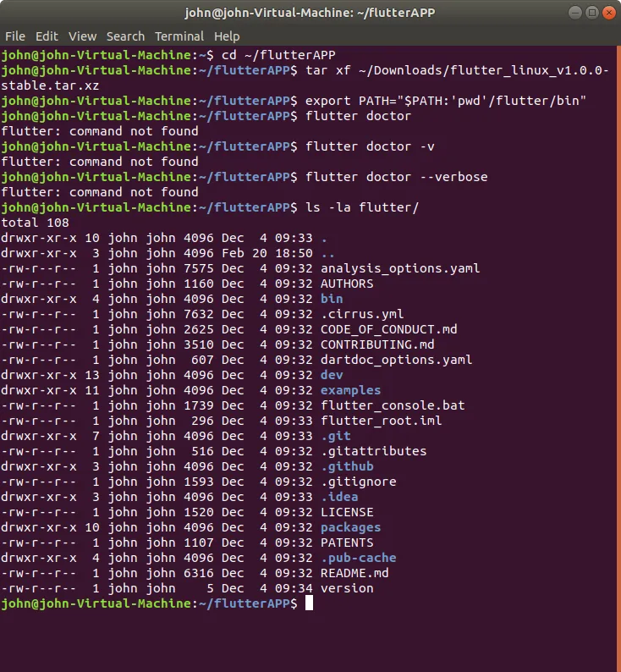Viewport: 621px width, 672px height.
Task: Click the bin directory name
Action: point(332,299)
